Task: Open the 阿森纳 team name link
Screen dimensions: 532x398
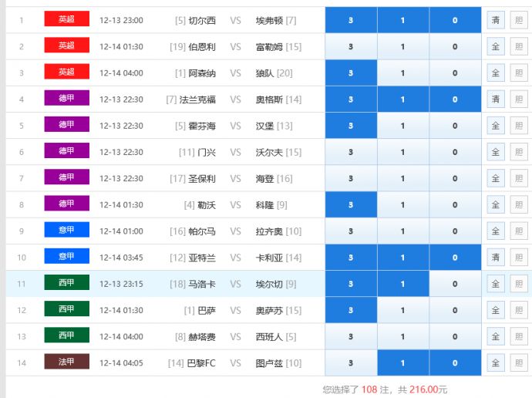Action: (202, 73)
